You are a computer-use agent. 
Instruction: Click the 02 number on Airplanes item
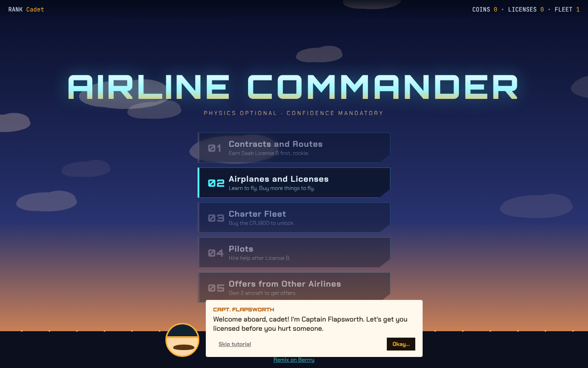click(216, 183)
